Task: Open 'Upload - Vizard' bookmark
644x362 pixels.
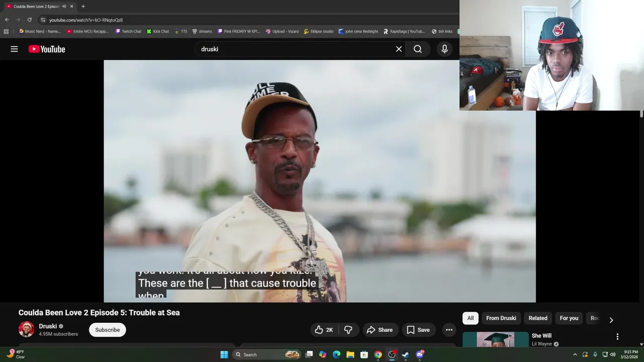Action: pyautogui.click(x=282, y=31)
